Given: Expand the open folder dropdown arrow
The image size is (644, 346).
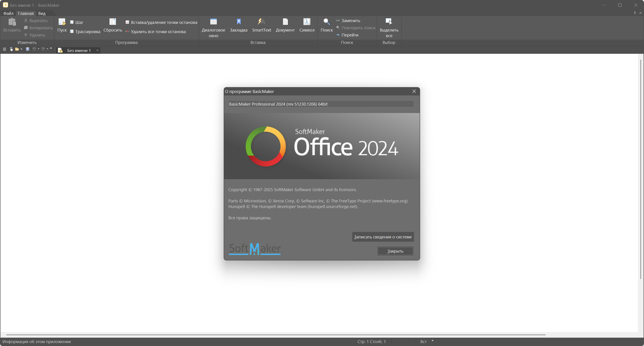Looking at the screenshot, I should click(22, 49).
